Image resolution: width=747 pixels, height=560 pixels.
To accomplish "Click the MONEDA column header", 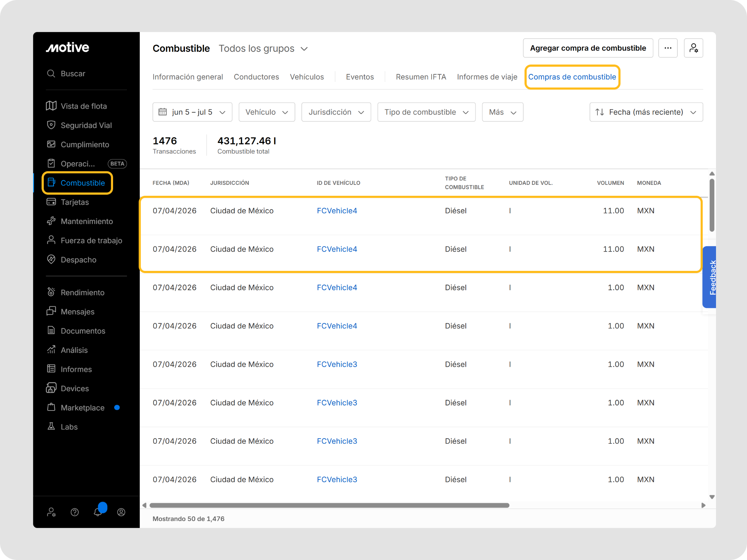I will [649, 183].
